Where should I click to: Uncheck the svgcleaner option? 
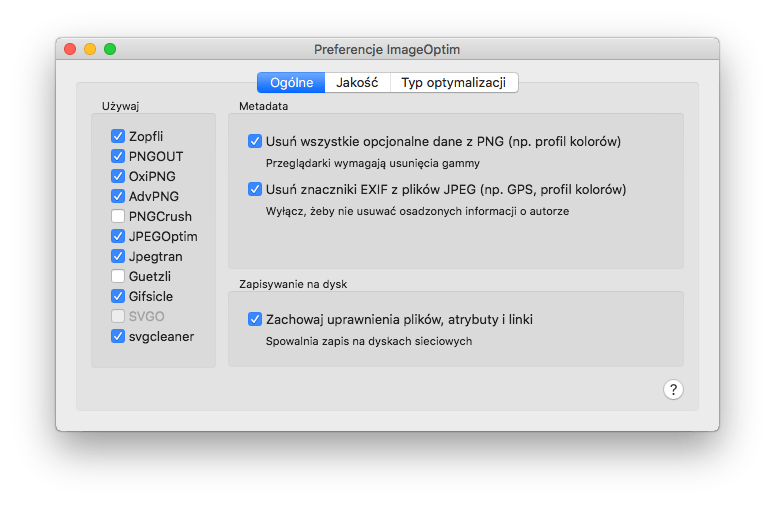(x=118, y=337)
